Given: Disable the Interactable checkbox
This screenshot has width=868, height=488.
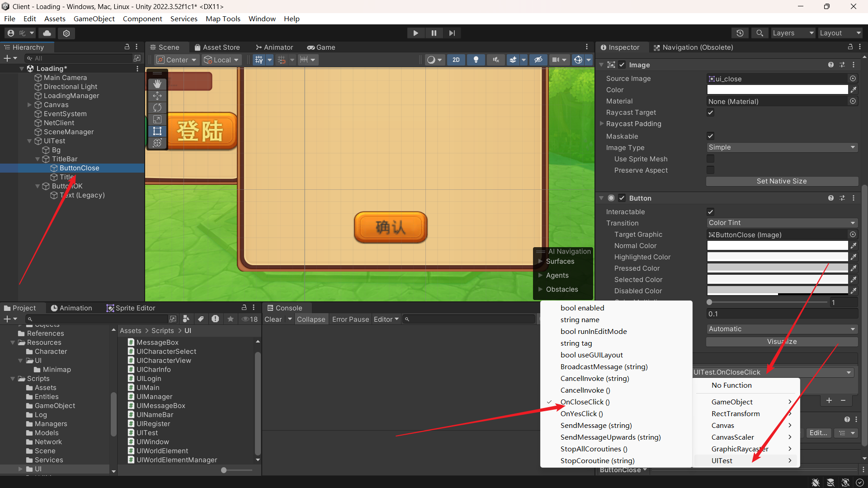Looking at the screenshot, I should 710,212.
